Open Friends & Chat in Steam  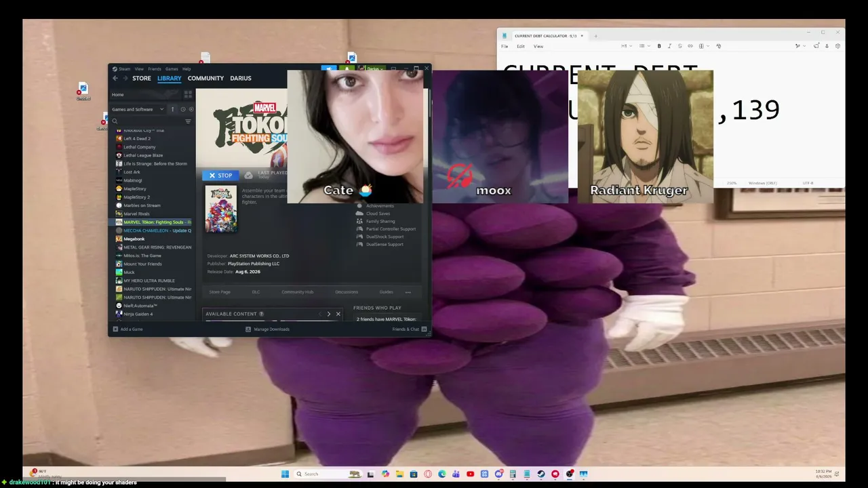point(409,329)
